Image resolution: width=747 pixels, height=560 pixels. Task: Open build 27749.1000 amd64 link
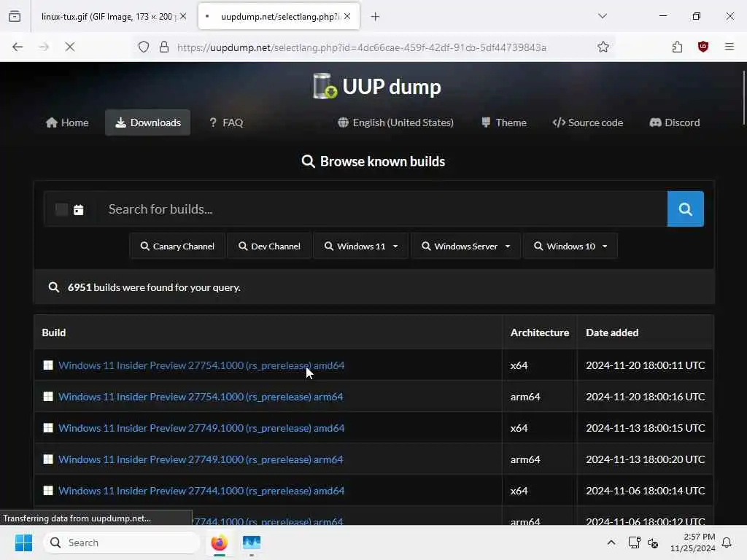coord(201,428)
